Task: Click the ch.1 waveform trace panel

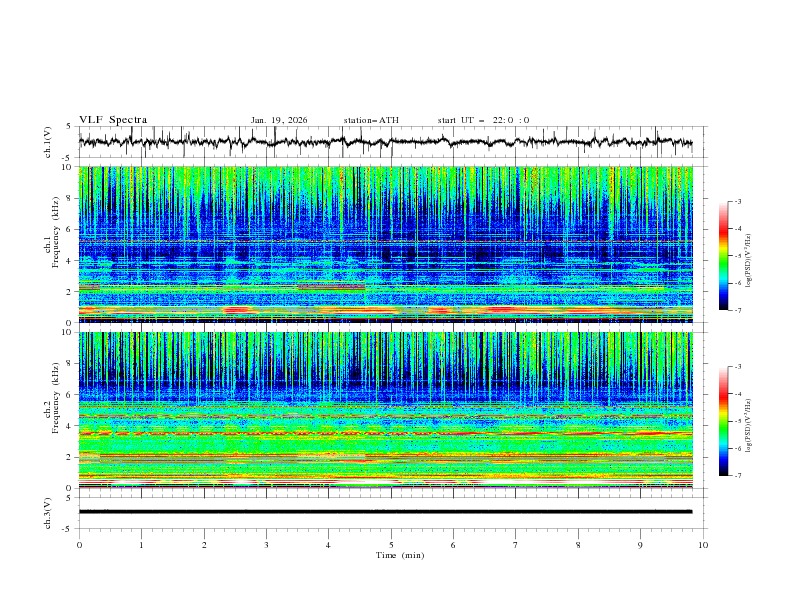Action: (392, 142)
